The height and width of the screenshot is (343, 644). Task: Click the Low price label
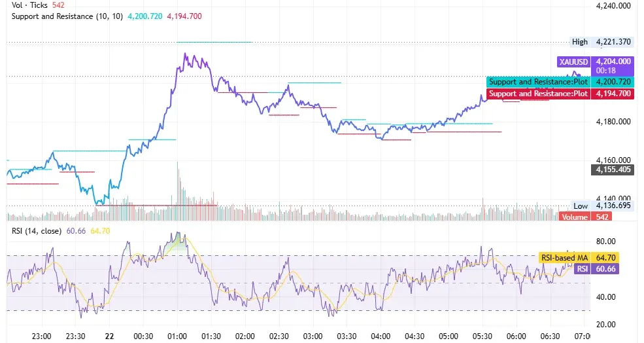point(581,206)
